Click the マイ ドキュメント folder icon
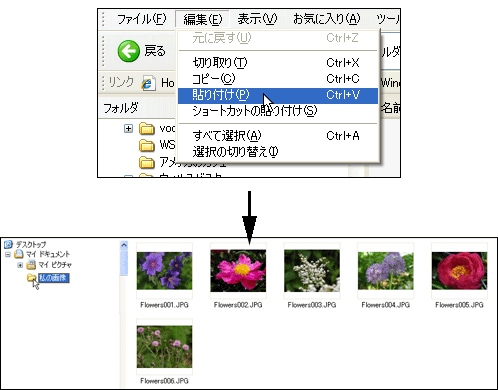The image size is (498, 390). pos(19,254)
